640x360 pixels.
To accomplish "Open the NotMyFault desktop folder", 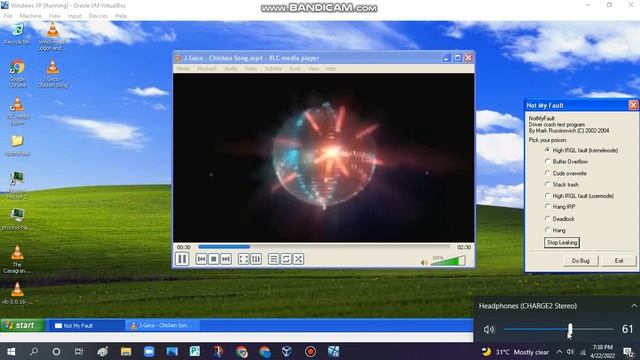I will [x=17, y=146].
